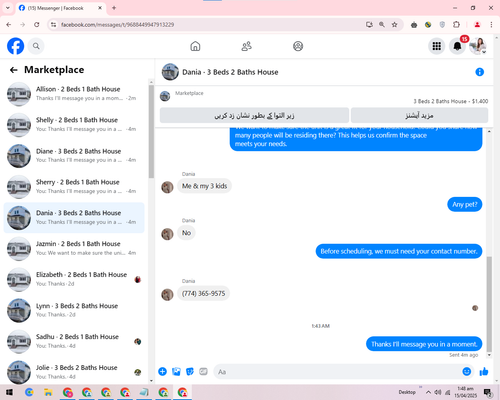Open account profile picture menu

pyautogui.click(x=478, y=46)
